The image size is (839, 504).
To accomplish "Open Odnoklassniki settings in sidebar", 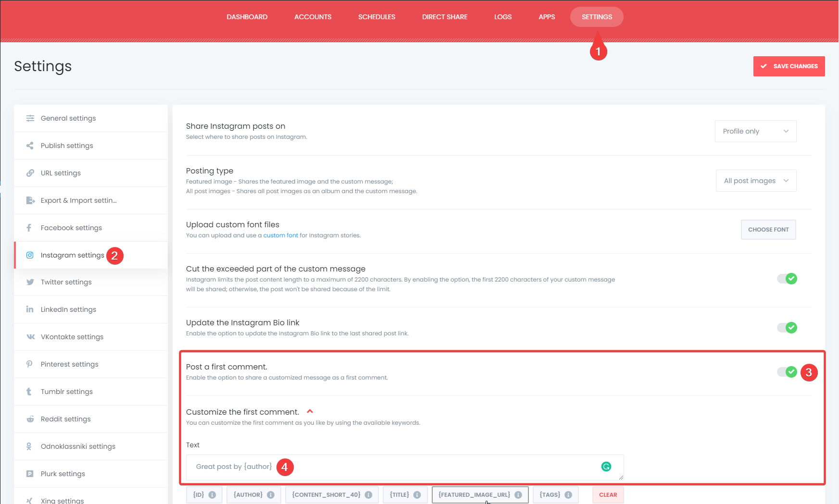I will (x=91, y=446).
